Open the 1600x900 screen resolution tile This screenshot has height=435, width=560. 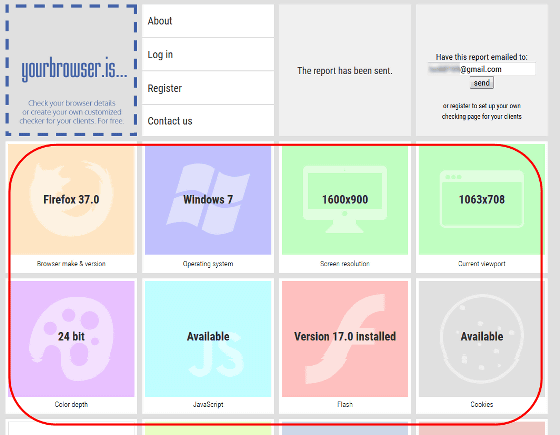pyautogui.click(x=345, y=200)
